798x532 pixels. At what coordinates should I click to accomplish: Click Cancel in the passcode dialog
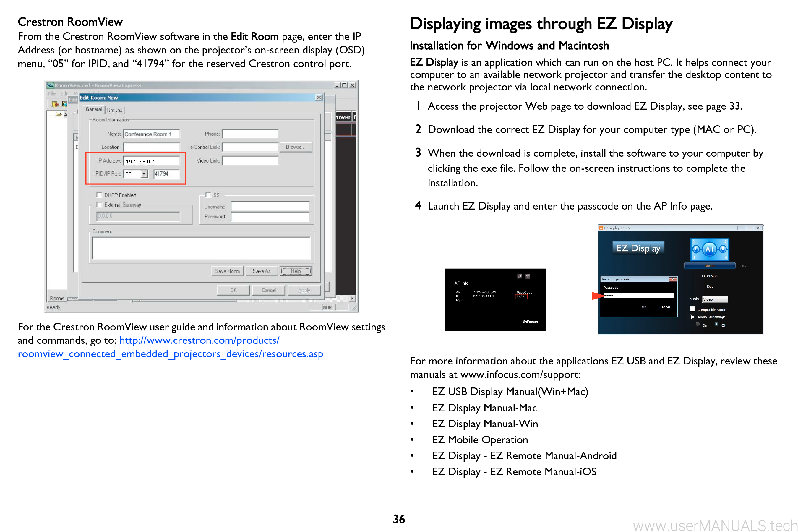point(664,307)
